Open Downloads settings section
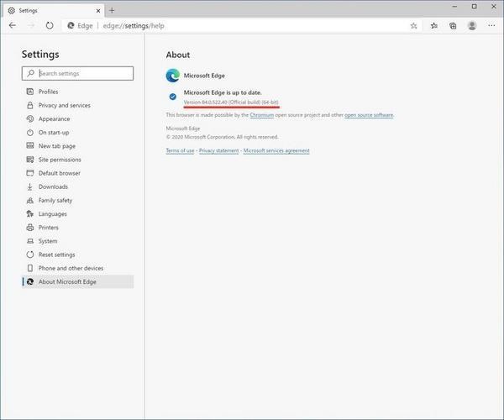Viewport: 504px width, 420px height. pos(77,186)
